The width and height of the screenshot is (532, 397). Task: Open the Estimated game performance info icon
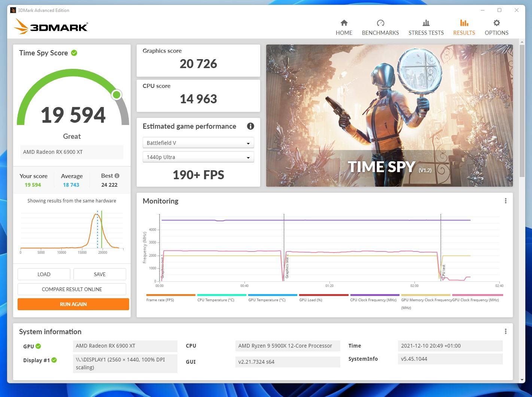click(x=250, y=126)
